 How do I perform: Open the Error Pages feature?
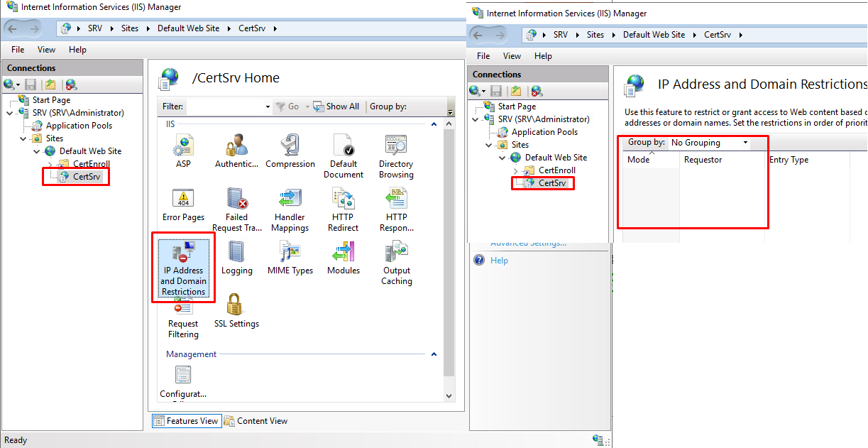[183, 205]
